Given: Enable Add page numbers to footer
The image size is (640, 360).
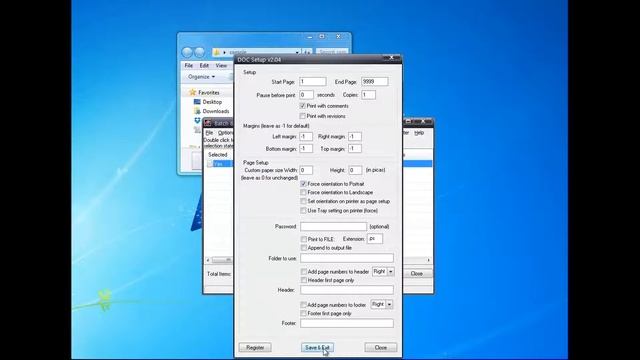Looking at the screenshot, I should coord(303,305).
